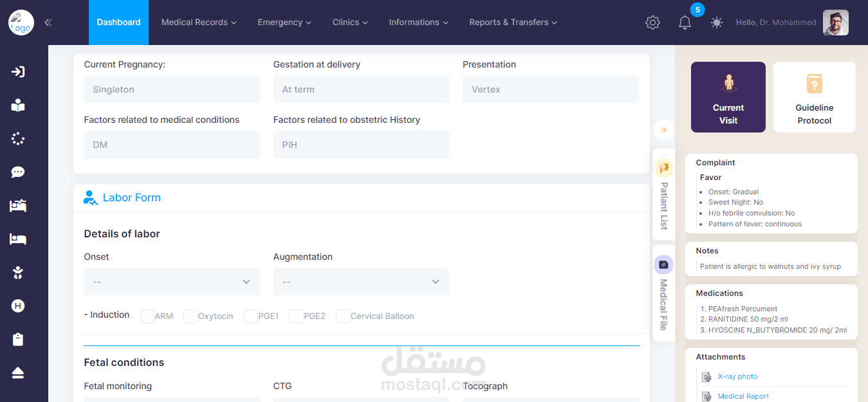
Task: Open the X-ray photo link
Action: tap(737, 377)
